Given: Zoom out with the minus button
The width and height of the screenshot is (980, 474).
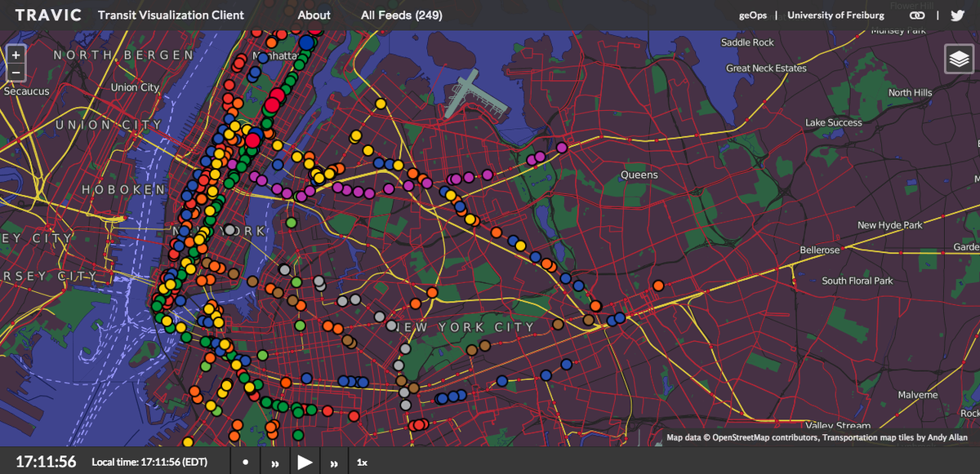Looking at the screenshot, I should [16, 73].
